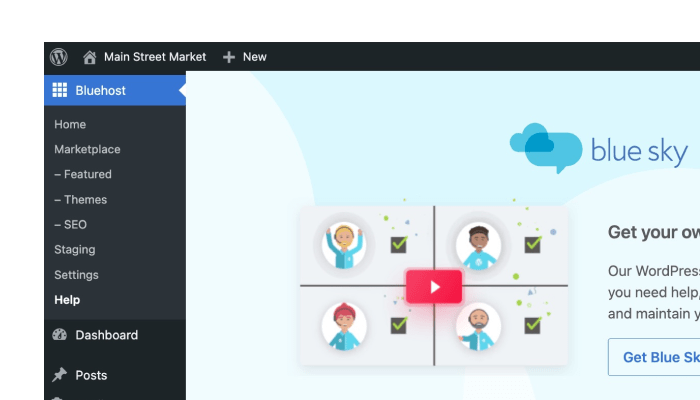The image size is (700, 400).
Task: Click the checkmark beside top-left avatar
Action: click(398, 244)
